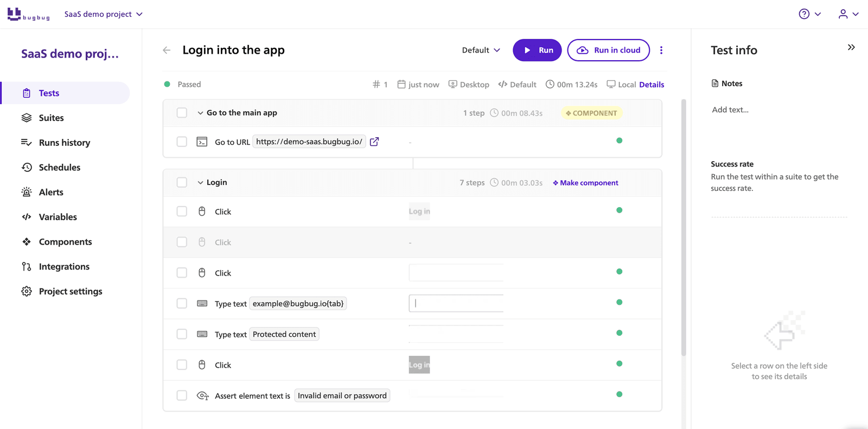Screen dimensions: 868x429
Task: Click the keyboard icon of example@bugbug.io step
Action: coord(202,303)
